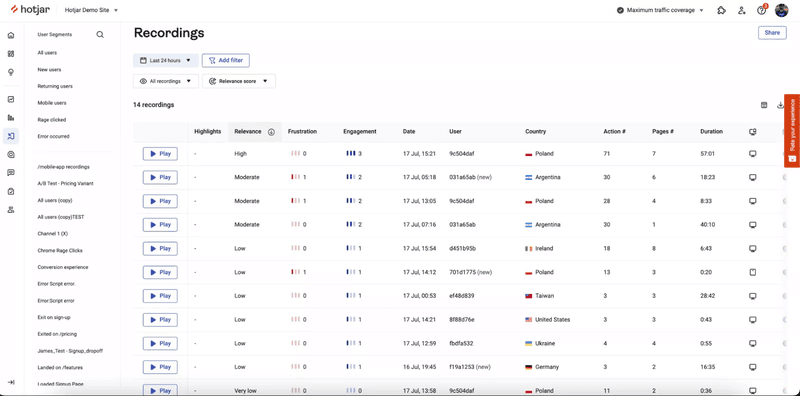The height and width of the screenshot is (396, 800).
Task: Select the Landed on /features segment
Action: tap(60, 367)
